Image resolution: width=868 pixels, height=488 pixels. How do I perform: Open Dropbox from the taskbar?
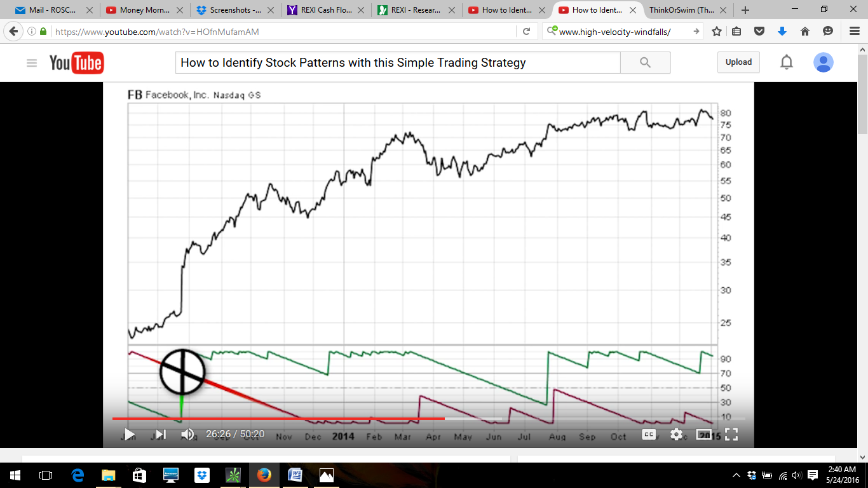[x=201, y=475]
